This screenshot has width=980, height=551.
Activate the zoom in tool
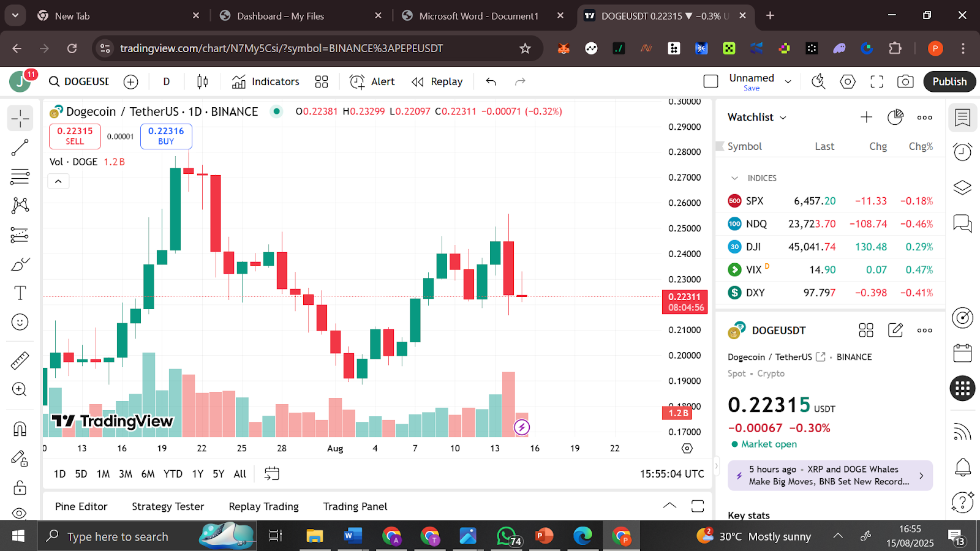(20, 389)
